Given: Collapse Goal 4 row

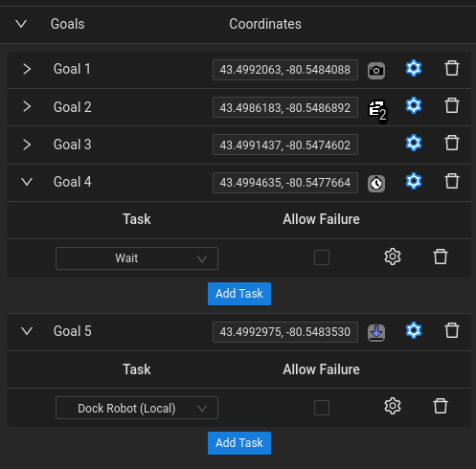Looking at the screenshot, I should coord(27,182).
